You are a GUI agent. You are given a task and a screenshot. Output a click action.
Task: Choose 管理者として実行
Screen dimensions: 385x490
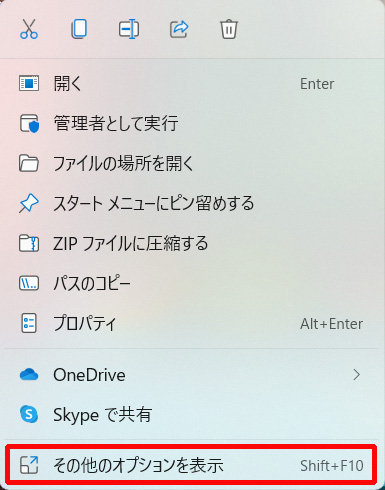pos(192,123)
